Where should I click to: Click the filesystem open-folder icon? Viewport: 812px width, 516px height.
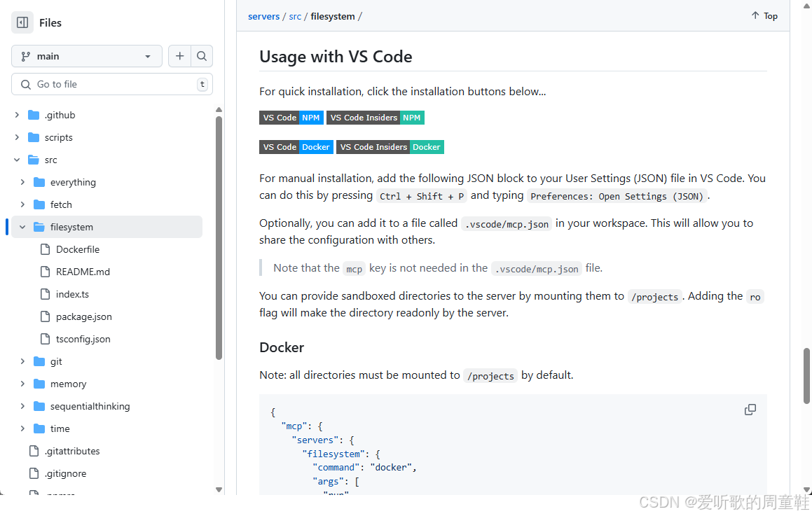[x=39, y=227]
